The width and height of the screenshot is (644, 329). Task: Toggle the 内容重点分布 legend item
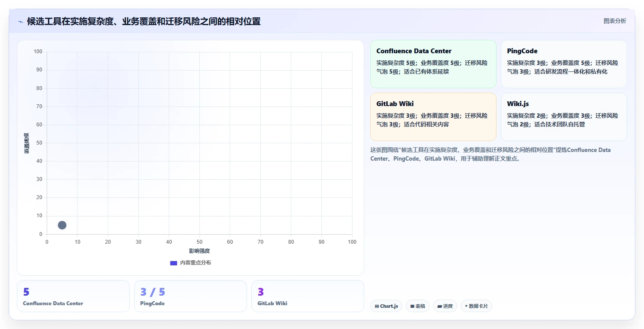pyautogui.click(x=191, y=263)
